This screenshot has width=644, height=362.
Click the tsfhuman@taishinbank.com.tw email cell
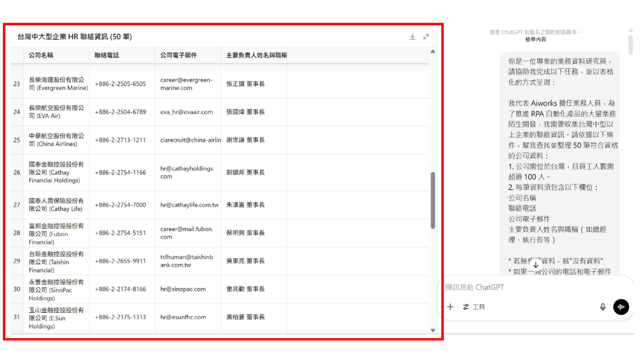188,261
